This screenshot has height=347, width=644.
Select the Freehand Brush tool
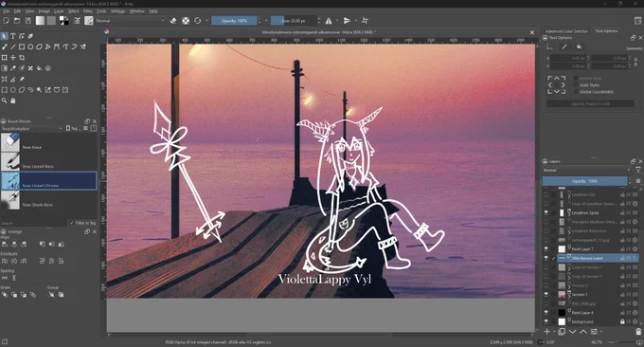[x=5, y=46]
